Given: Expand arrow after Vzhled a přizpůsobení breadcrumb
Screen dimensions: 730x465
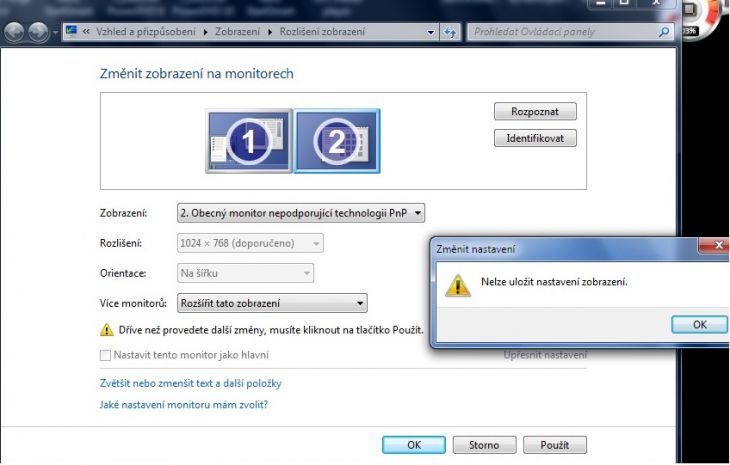Looking at the screenshot, I should click(205, 32).
